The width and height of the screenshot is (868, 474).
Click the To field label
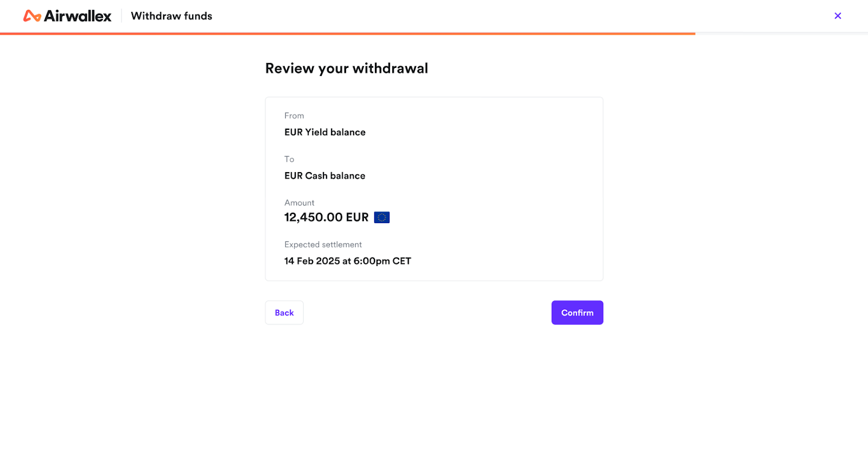tap(289, 159)
